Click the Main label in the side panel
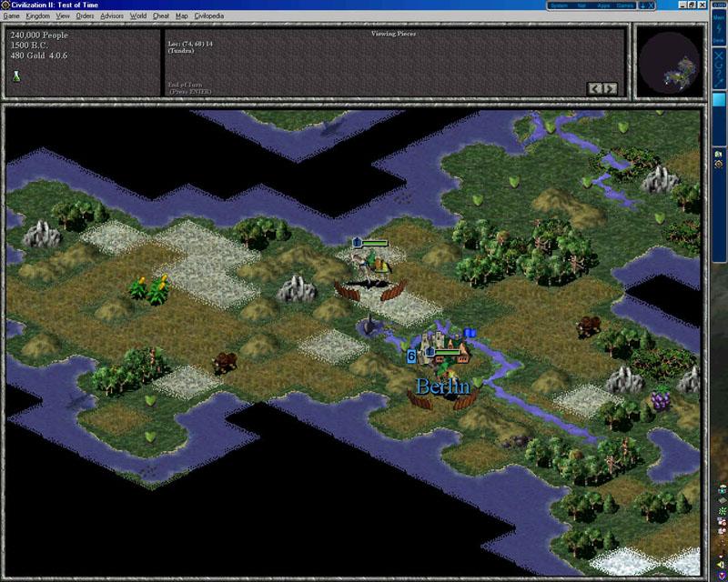 coord(719,17)
